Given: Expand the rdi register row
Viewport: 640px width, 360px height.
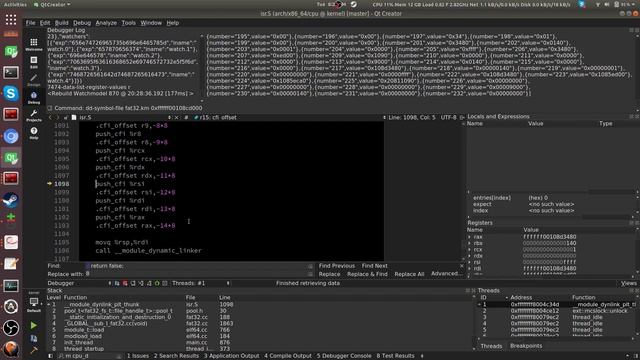Looking at the screenshot, I should [x=469, y=269].
